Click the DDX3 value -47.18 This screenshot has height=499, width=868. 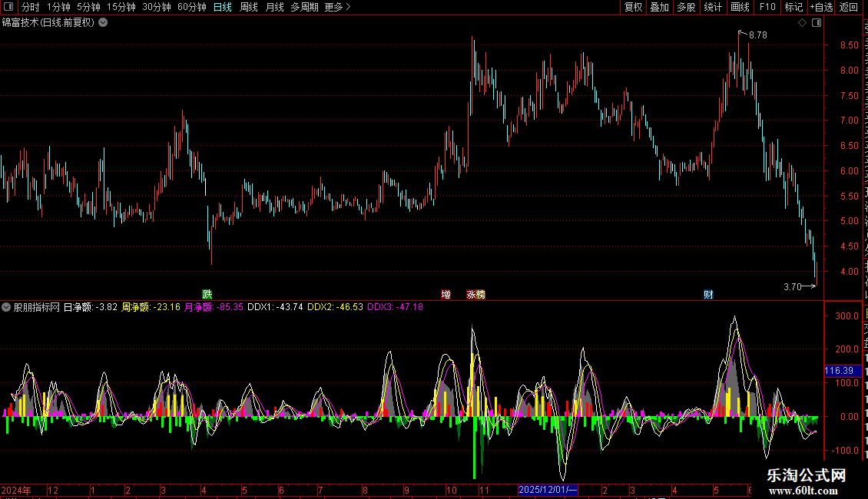[x=409, y=307]
